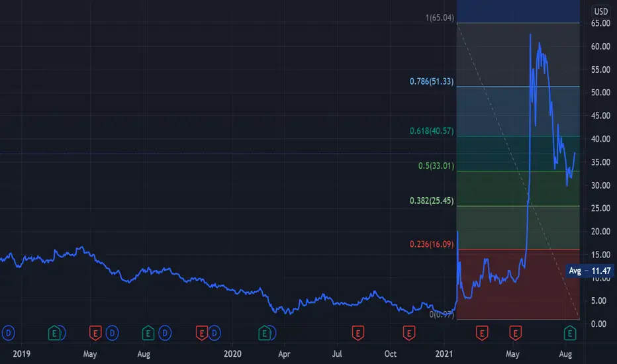Select the red Fibonacci zone below 16.09
The height and width of the screenshot is (364, 617).
coord(518,285)
